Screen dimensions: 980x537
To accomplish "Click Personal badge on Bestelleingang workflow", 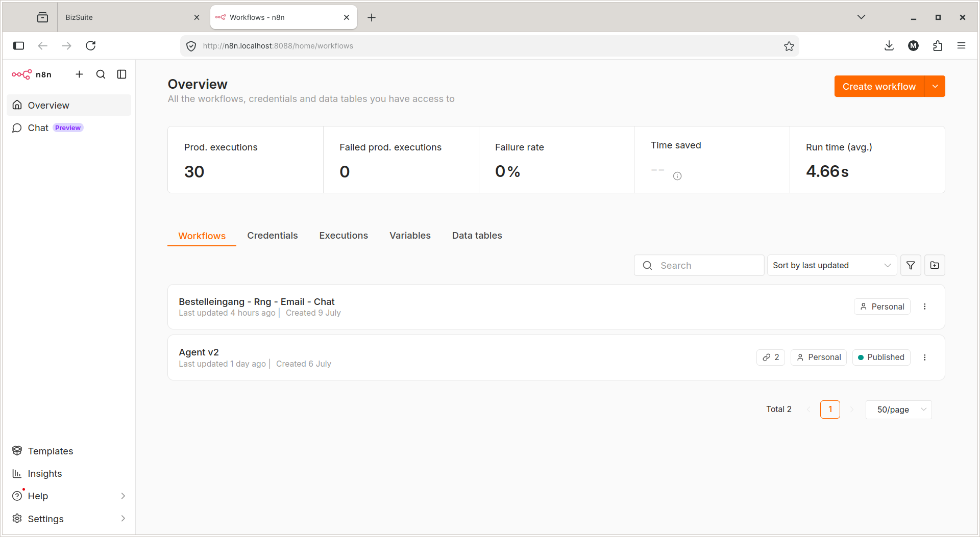I will [882, 306].
